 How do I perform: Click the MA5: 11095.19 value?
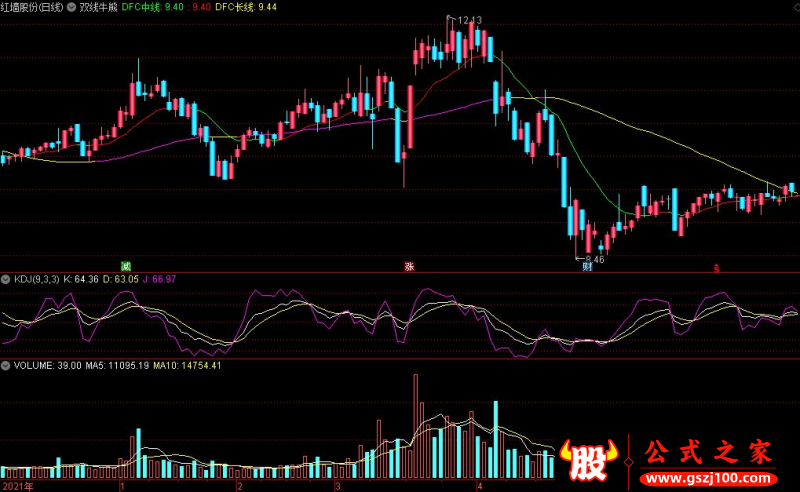coord(117,365)
